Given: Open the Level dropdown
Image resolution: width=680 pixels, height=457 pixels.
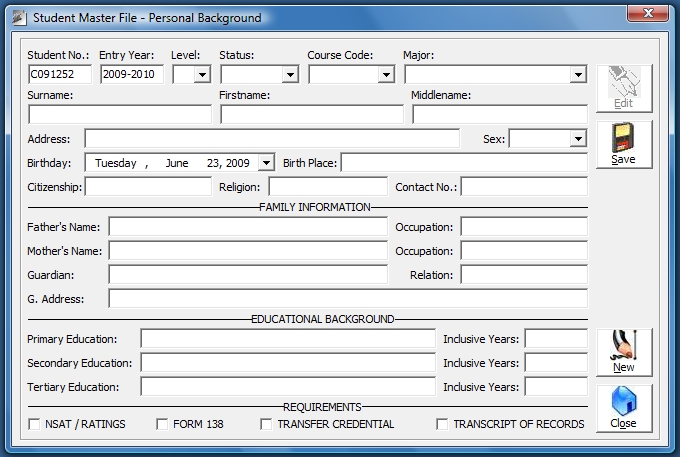Looking at the screenshot, I should 202,75.
